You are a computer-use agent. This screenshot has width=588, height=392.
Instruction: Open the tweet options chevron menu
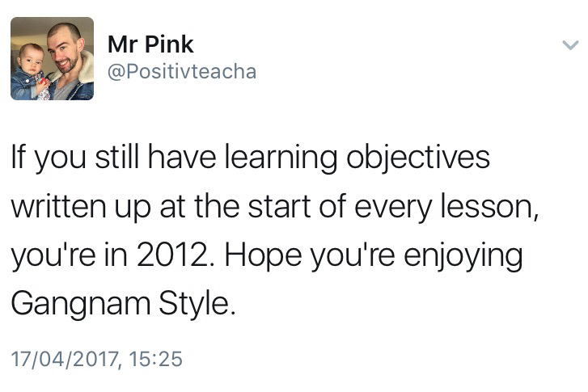point(569,47)
